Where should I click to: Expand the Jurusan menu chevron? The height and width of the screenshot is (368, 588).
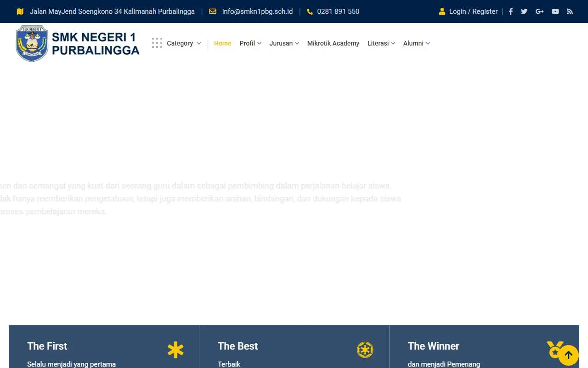click(297, 43)
